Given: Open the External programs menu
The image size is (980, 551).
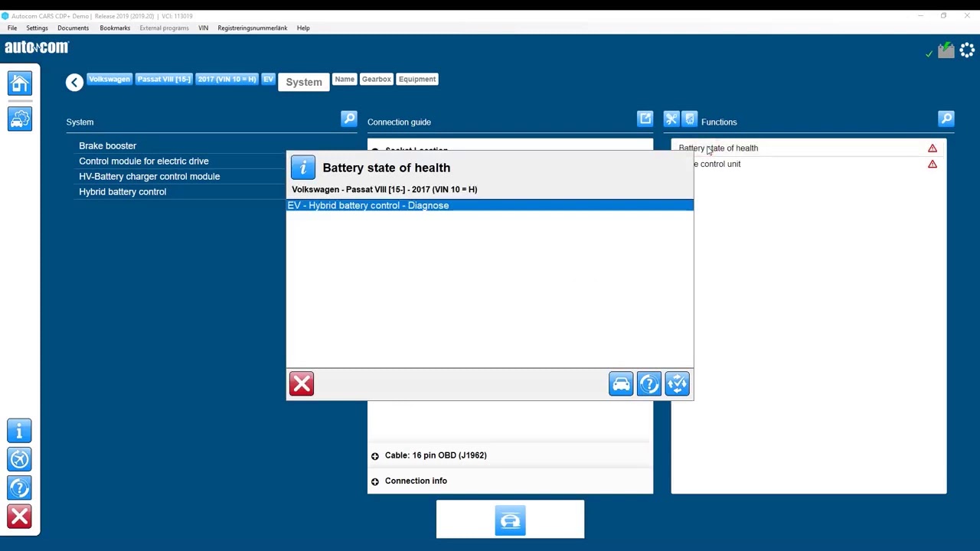Looking at the screenshot, I should pos(164,28).
